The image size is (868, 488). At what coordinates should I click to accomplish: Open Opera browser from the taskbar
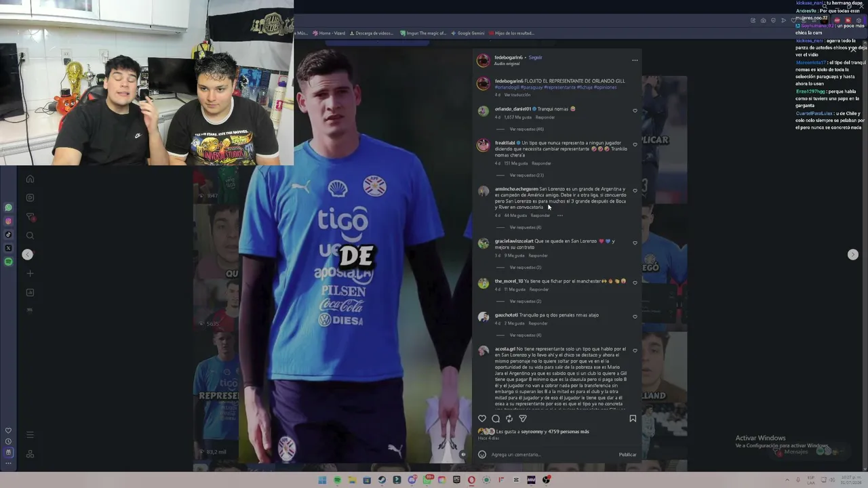pos(471,481)
